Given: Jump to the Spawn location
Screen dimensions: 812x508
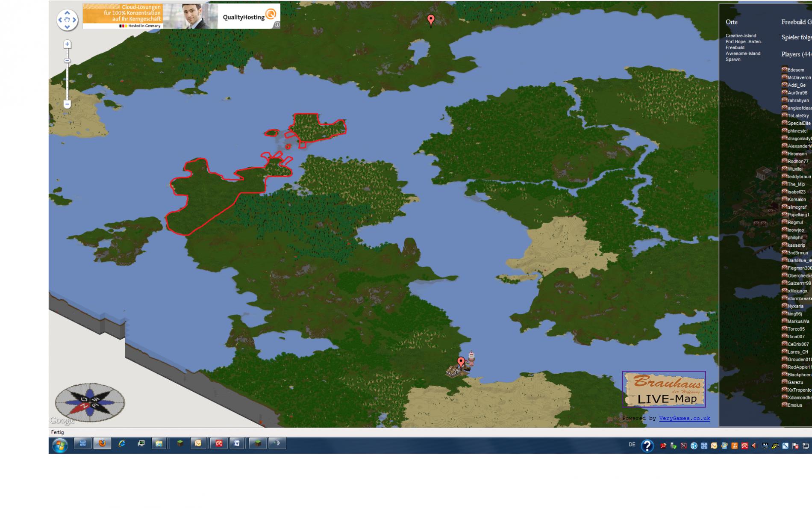Looking at the screenshot, I should pos(733,59).
